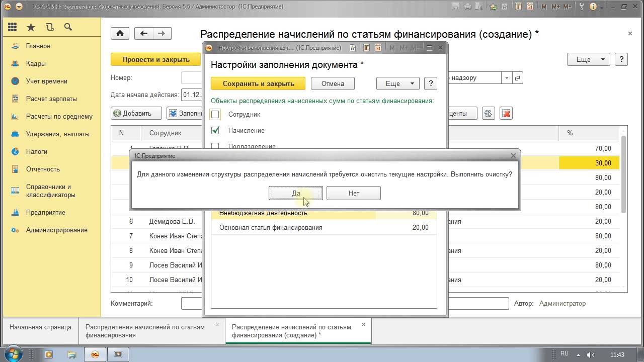Open the Учет времени section
The width and height of the screenshot is (644, 362).
click(46, 81)
